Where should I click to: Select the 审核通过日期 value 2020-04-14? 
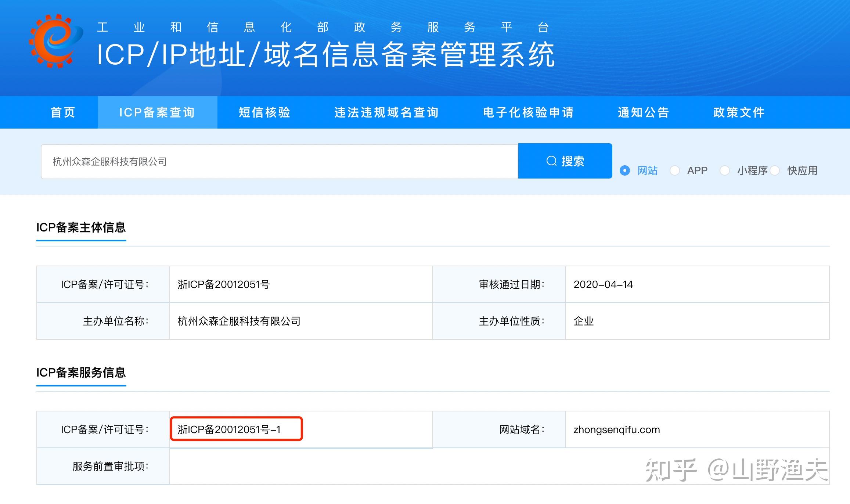[x=604, y=284]
